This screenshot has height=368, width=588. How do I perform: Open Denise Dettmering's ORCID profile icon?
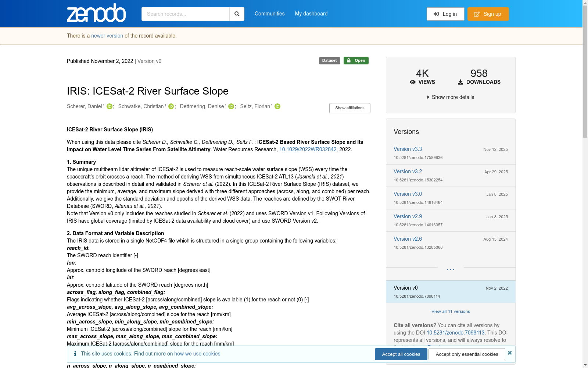click(231, 106)
